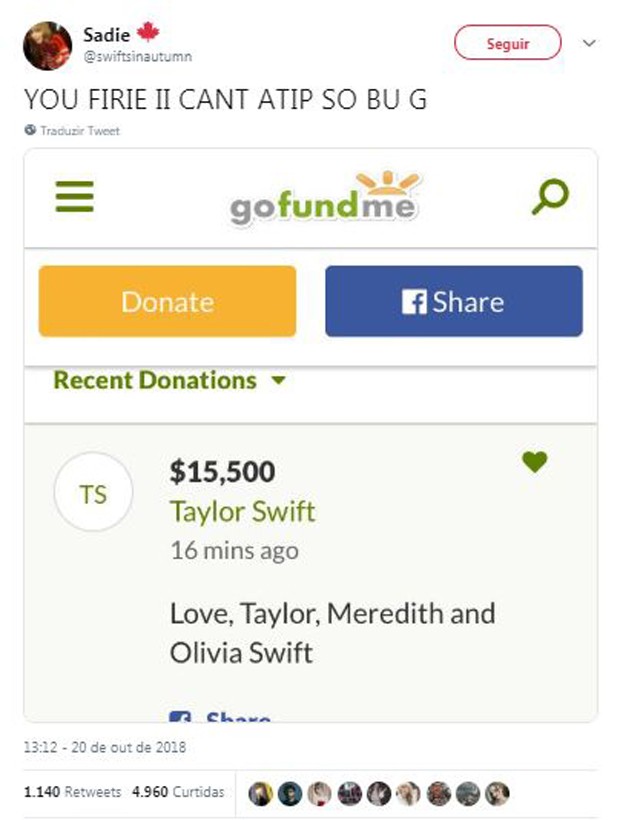View the 4.960 Curtidas list
Screen dimensions: 620x820
(178, 792)
